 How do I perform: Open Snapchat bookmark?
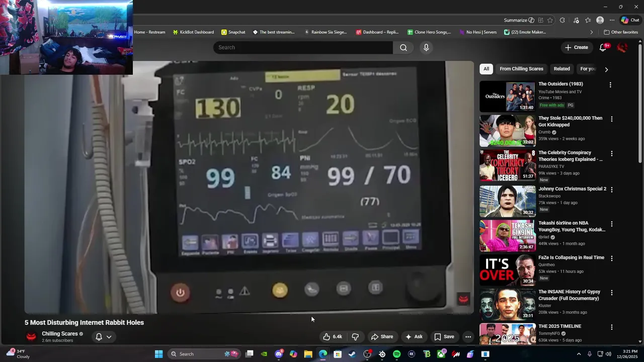coord(233,32)
